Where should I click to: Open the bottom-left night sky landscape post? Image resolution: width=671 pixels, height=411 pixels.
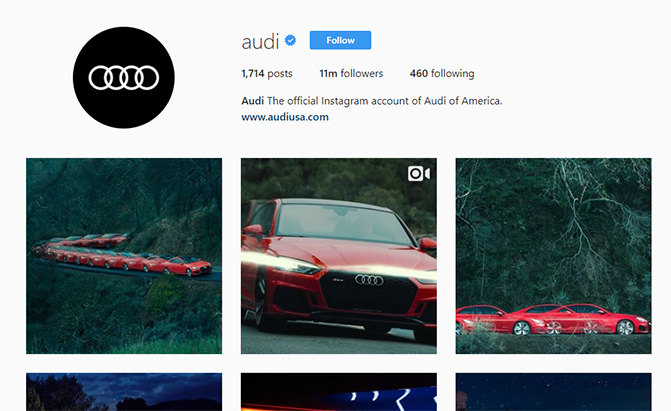click(124, 392)
